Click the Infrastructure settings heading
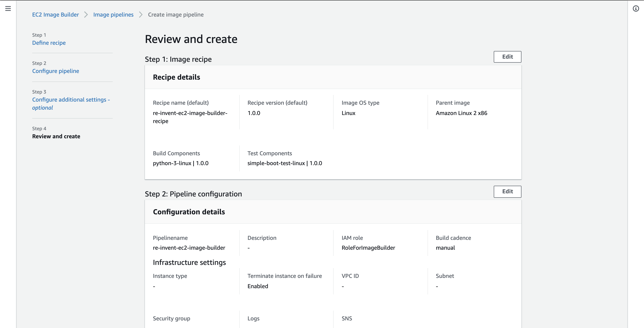 click(189, 262)
